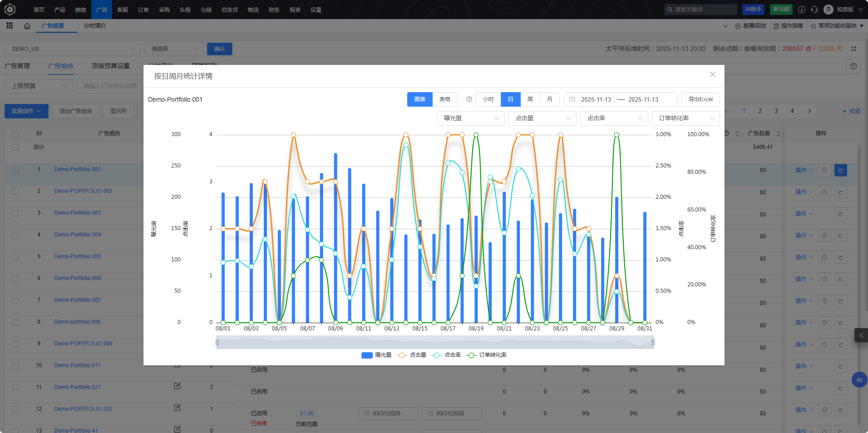Screen dimensions: 868x433
Task: Click the edit icon for Demo-Portfolio 021
Action: coord(177,386)
